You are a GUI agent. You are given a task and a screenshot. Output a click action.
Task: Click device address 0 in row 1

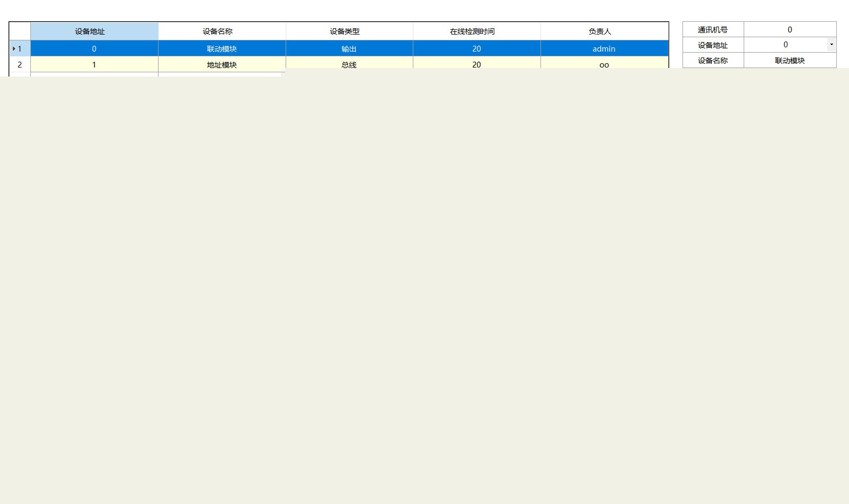[x=94, y=48]
